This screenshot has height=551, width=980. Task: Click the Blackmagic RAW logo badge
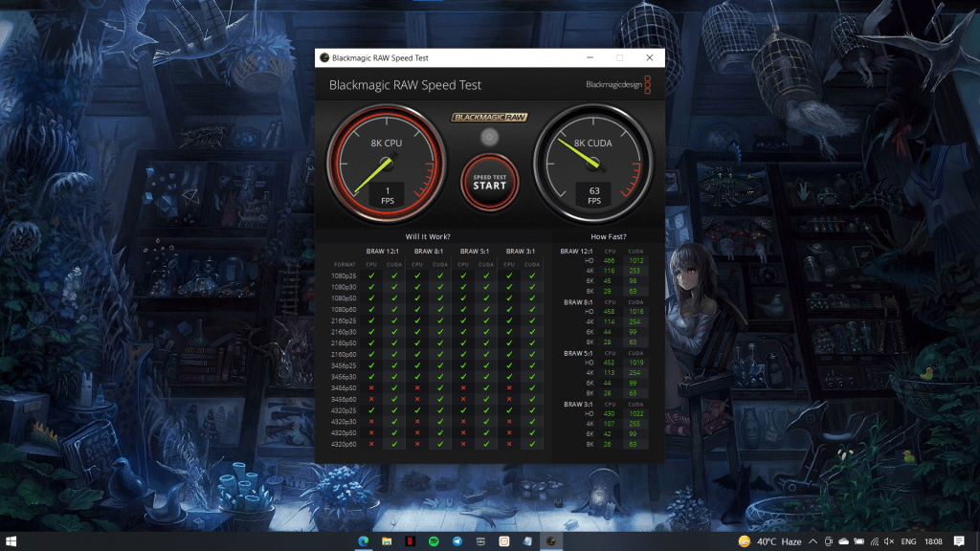tap(489, 118)
